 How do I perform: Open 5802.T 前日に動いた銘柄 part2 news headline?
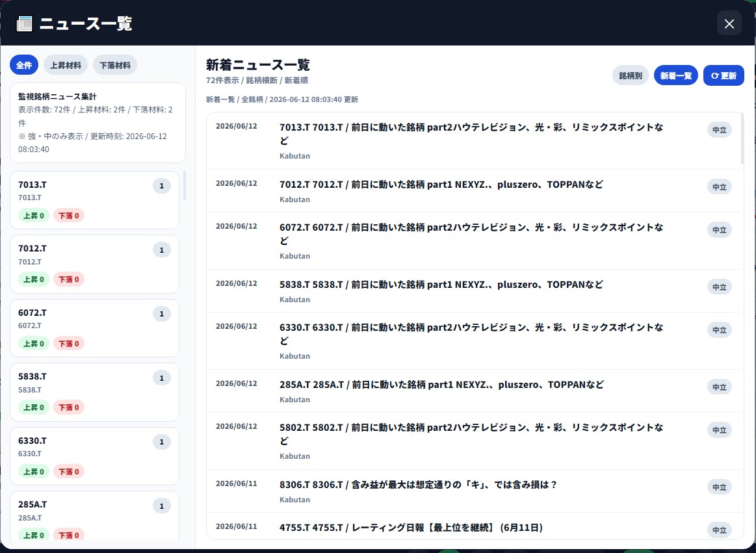point(471,434)
